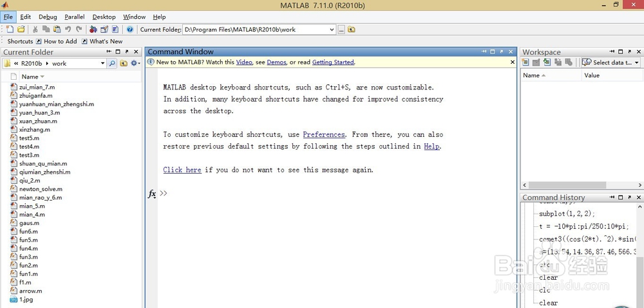This screenshot has width=644, height=308.
Task: Open the GUIDE icon in toolbar
Action: tap(104, 29)
